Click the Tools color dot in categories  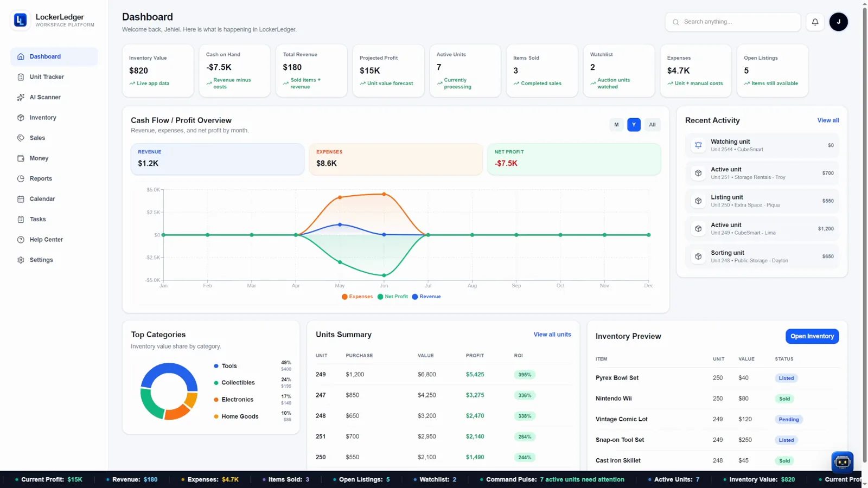click(x=216, y=366)
